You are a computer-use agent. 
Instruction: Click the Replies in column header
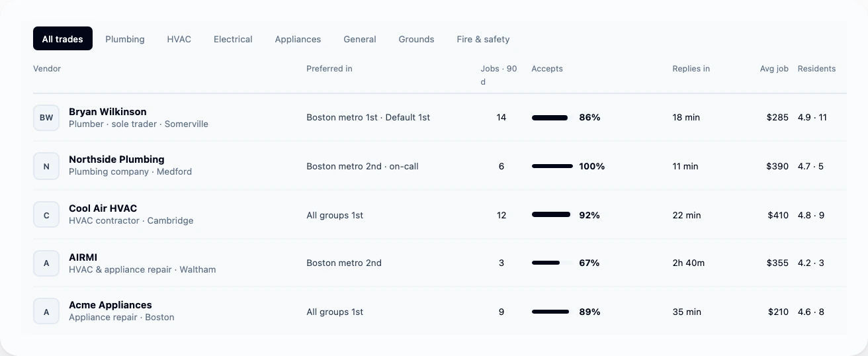[691, 69]
